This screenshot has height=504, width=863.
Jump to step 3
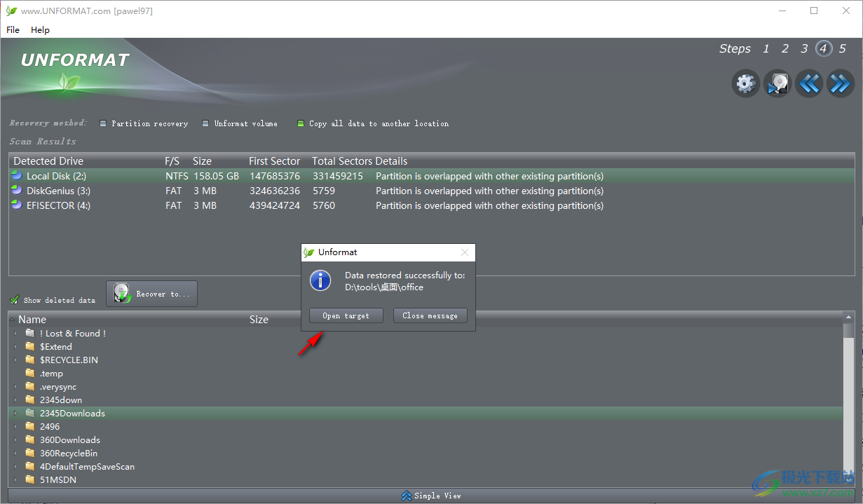pyautogui.click(x=804, y=48)
